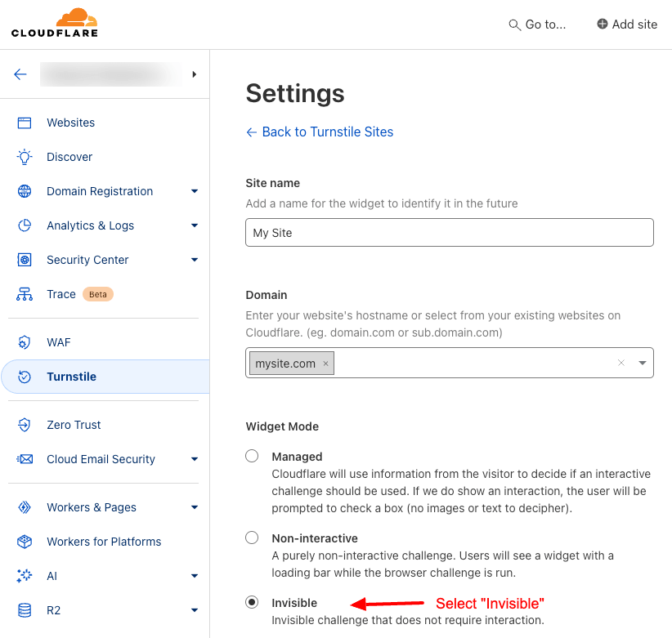Click the Add site button text
The height and width of the screenshot is (638, 672).
click(634, 25)
